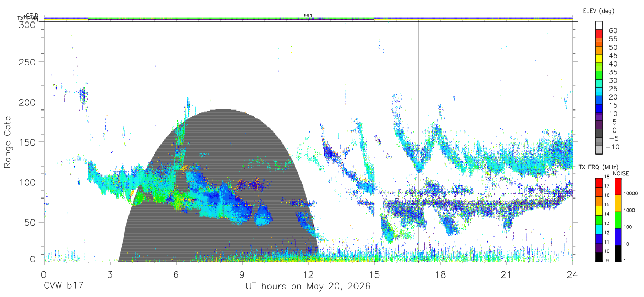Screen dimensions: 644x297
Task: Click the '45' label on ELEV colorbar
Action: [612, 56]
